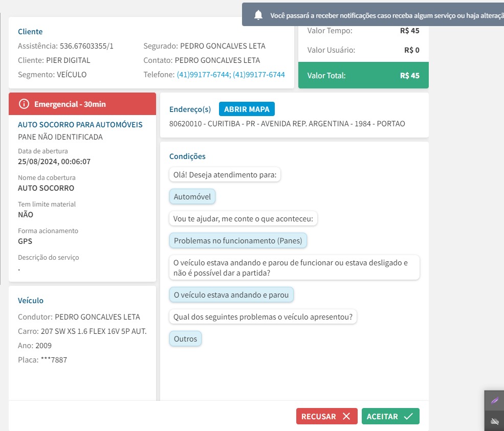Screen dimensions: 504x431
Task: Call the second phone number link
Action: pos(259,75)
